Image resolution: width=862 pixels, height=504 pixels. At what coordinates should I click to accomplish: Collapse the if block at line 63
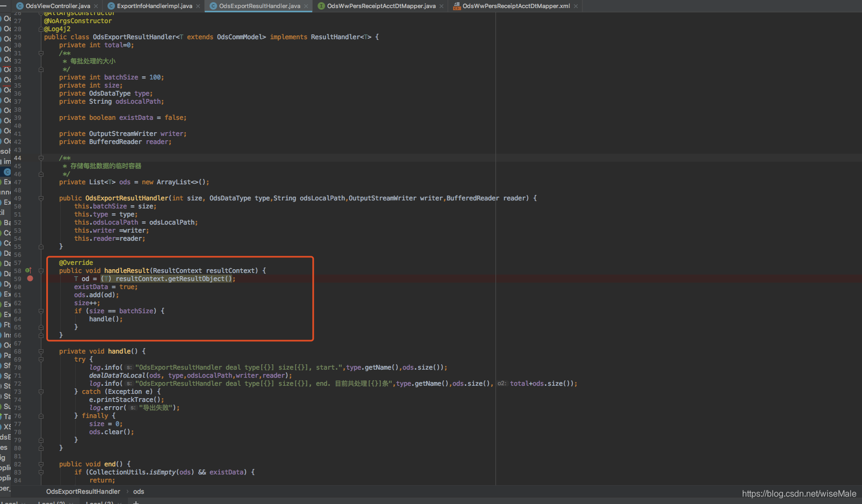tap(41, 311)
